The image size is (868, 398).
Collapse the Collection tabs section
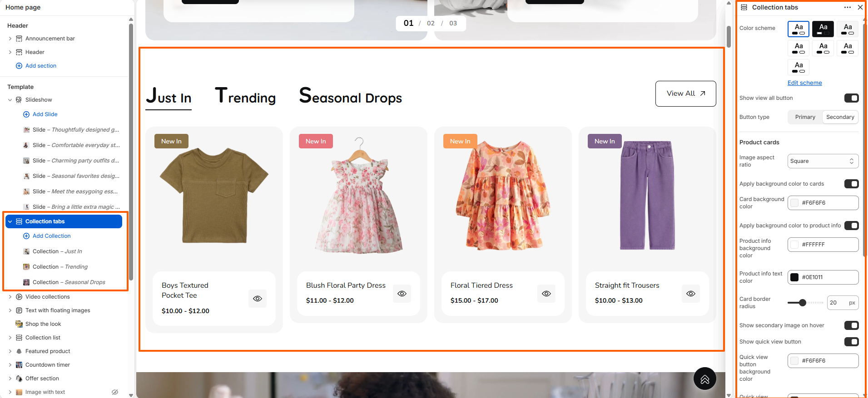[10, 221]
